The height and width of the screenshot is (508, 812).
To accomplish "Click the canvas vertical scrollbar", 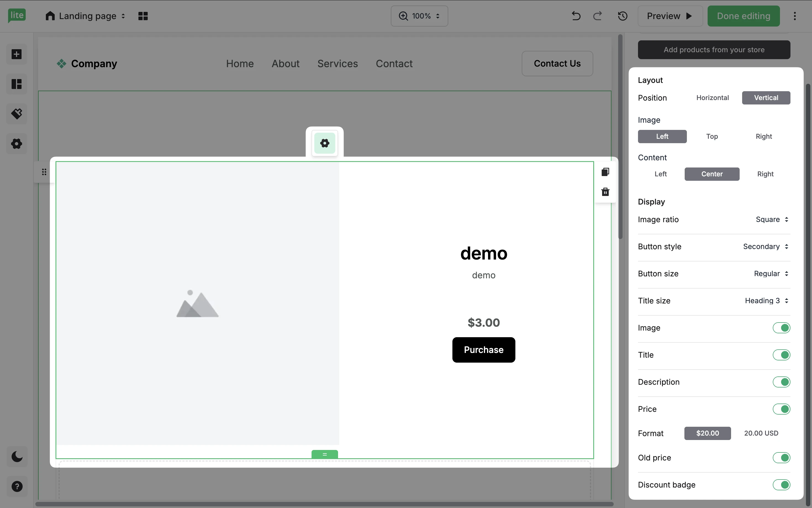I will tap(620, 137).
